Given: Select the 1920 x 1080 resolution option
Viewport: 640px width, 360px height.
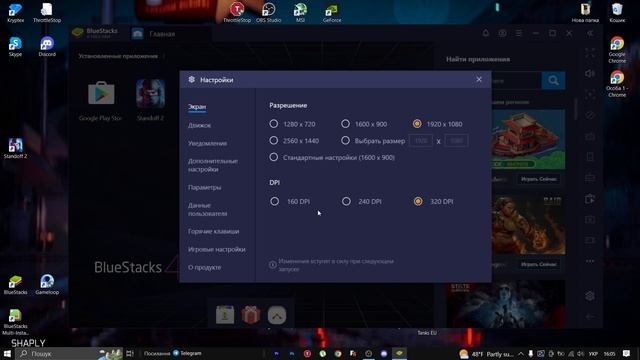Looking at the screenshot, I should click(x=417, y=124).
